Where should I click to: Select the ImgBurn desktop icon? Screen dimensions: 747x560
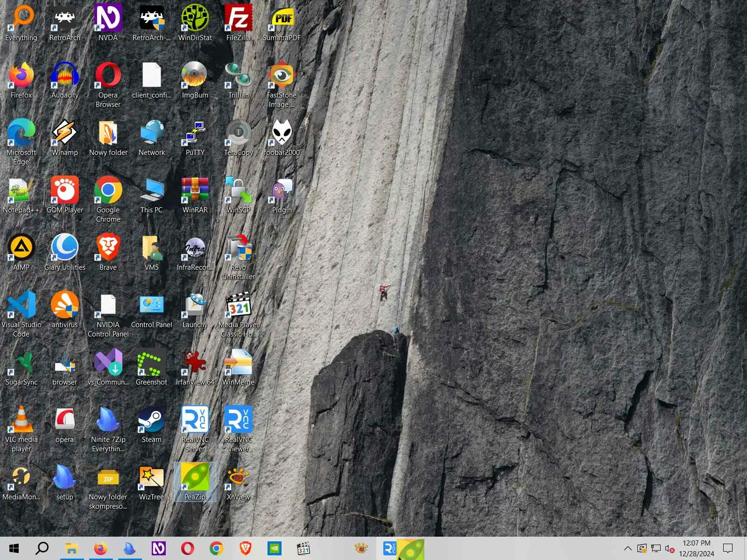[195, 80]
